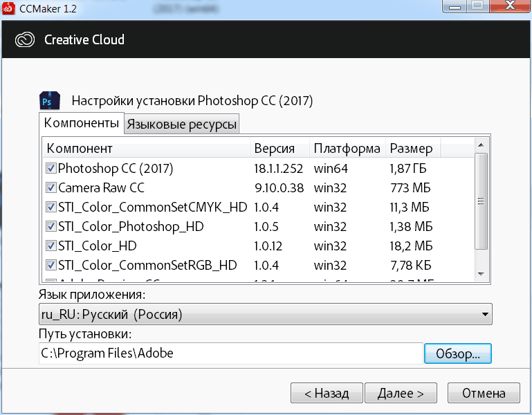Select the Photoshop CC (2017) row name
The height and width of the screenshot is (415, 532).
pos(116,169)
